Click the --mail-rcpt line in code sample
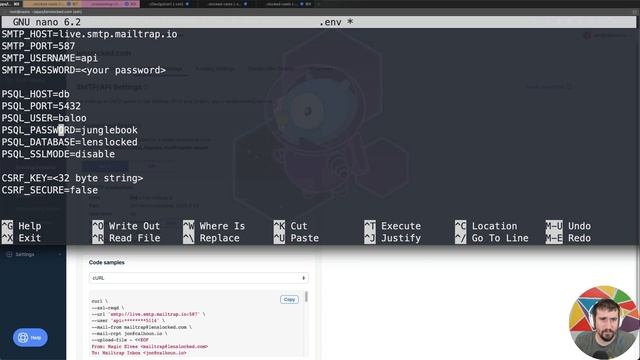The width and height of the screenshot is (640, 360). coord(129,333)
